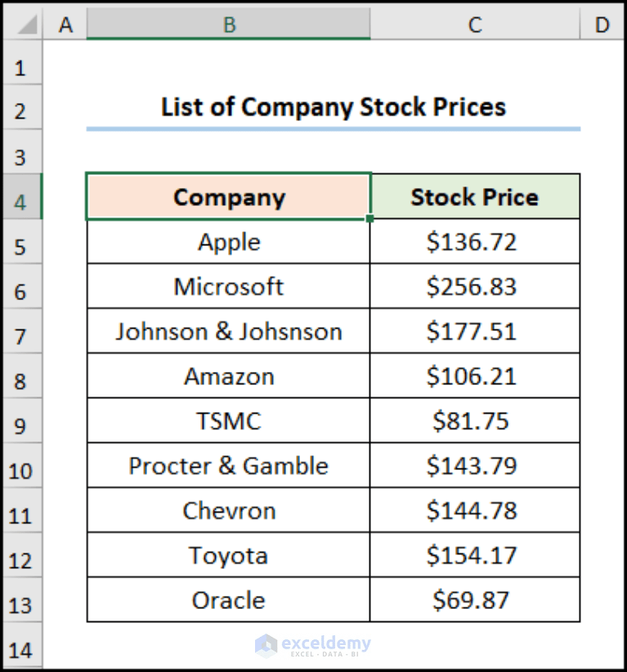This screenshot has height=672, width=627.
Task: Select the Microsoft stock price cell
Action: click(474, 286)
